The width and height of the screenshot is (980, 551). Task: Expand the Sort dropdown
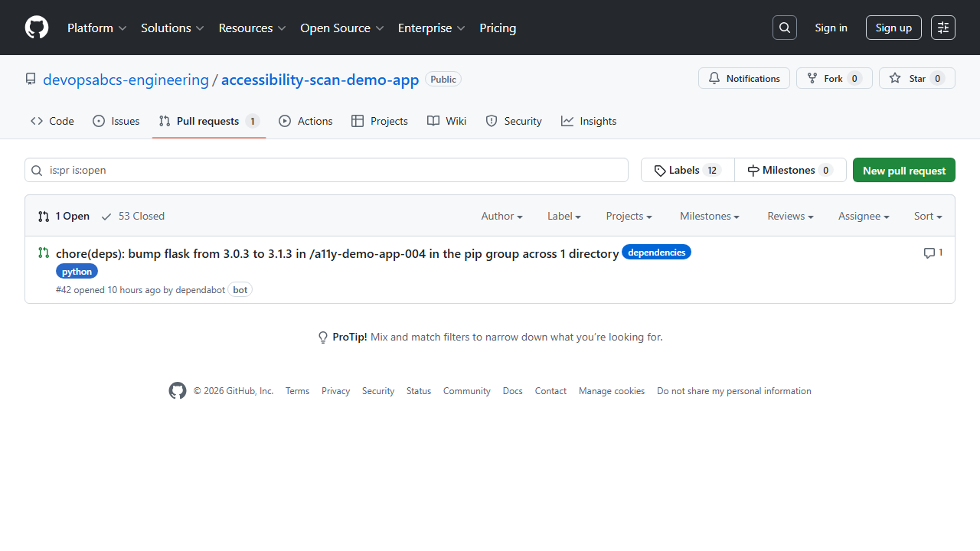point(927,216)
